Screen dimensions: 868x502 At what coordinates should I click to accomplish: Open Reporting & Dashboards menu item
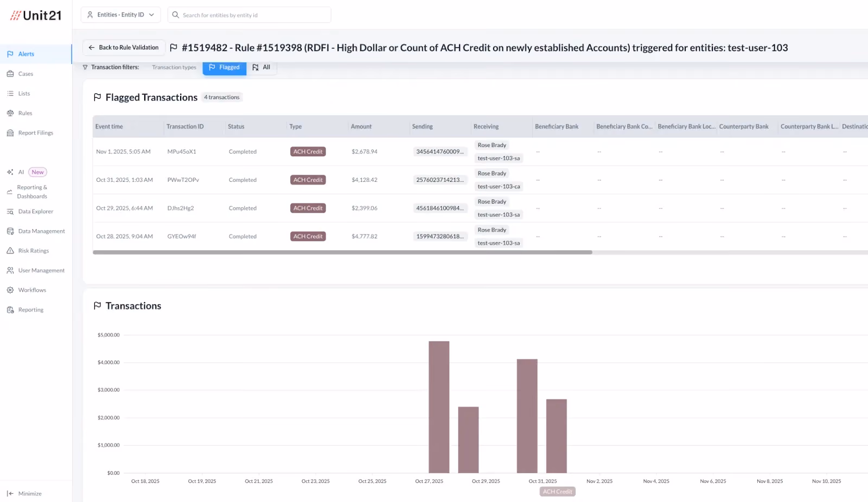point(31,192)
